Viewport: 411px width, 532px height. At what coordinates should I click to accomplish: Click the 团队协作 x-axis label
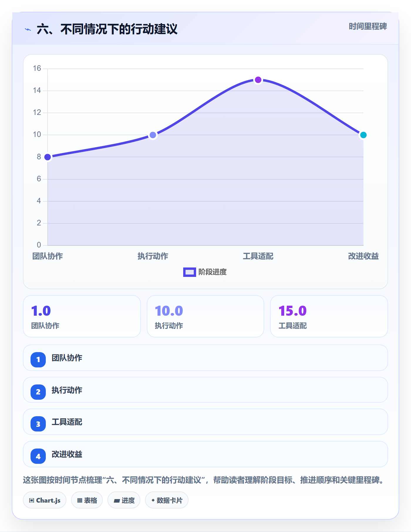[48, 256]
